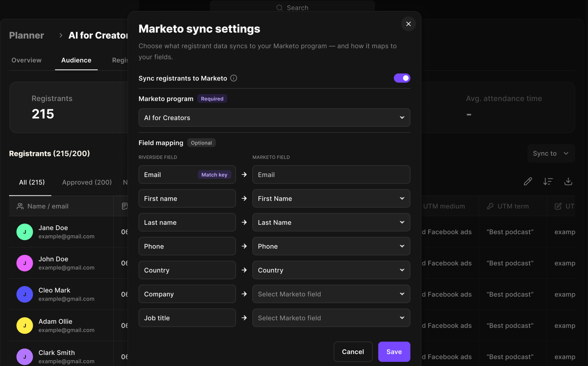The image size is (588, 366).
Task: Click the First name Riverside field
Action: (x=187, y=199)
